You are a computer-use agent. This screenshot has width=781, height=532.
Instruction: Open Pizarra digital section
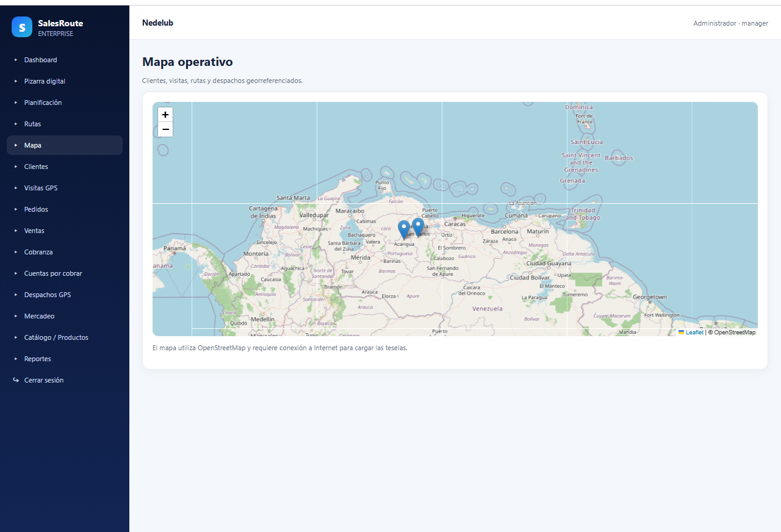pos(65,81)
